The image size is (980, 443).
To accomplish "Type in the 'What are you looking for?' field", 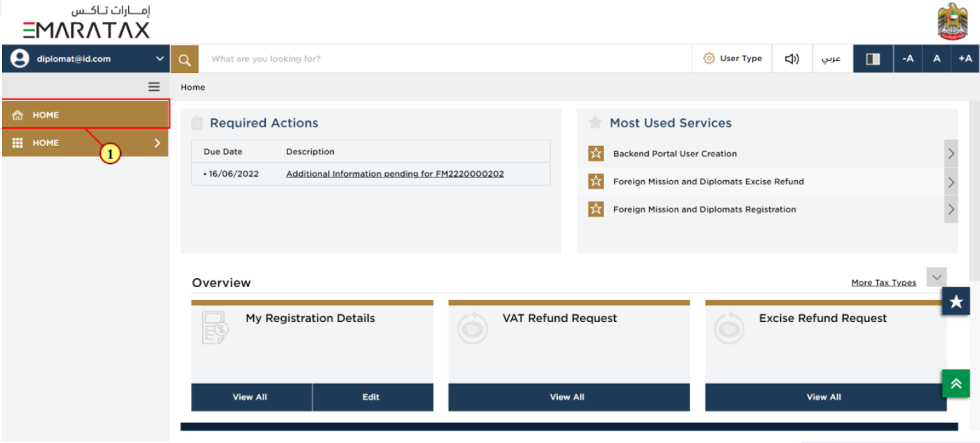I will pyautogui.click(x=445, y=59).
